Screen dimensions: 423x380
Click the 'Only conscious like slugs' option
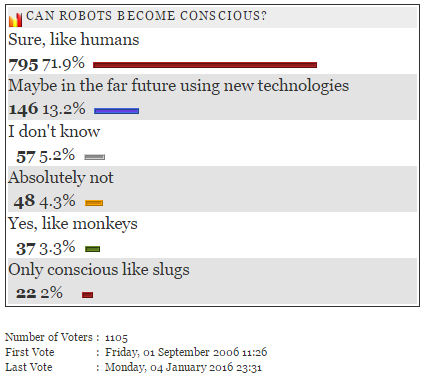pos(99,270)
